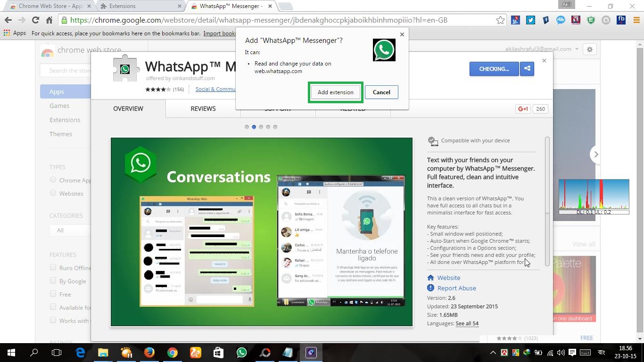Close the extension detail overlay
Viewport: 644px width, 362px height.
(x=544, y=60)
